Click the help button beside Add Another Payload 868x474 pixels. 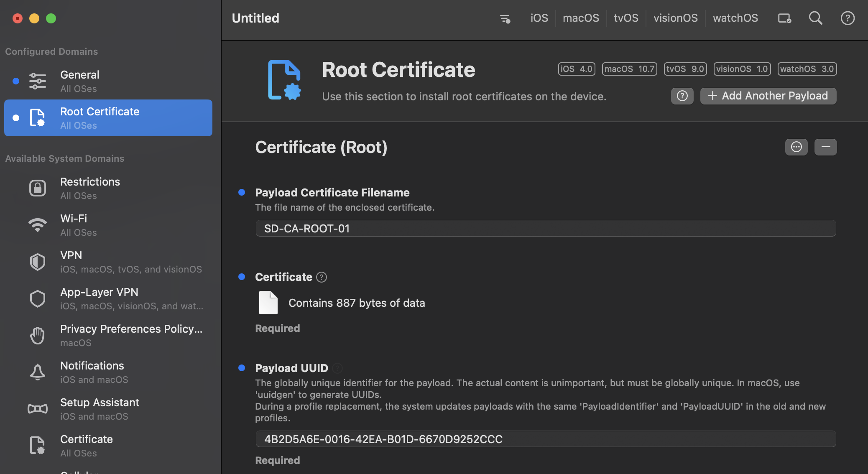click(682, 96)
